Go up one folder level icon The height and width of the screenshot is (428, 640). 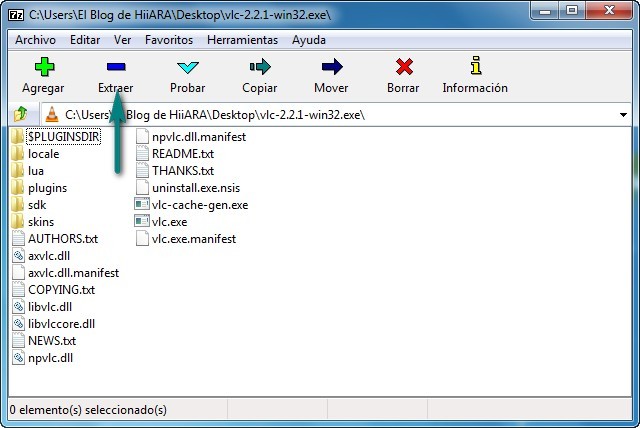(x=20, y=114)
